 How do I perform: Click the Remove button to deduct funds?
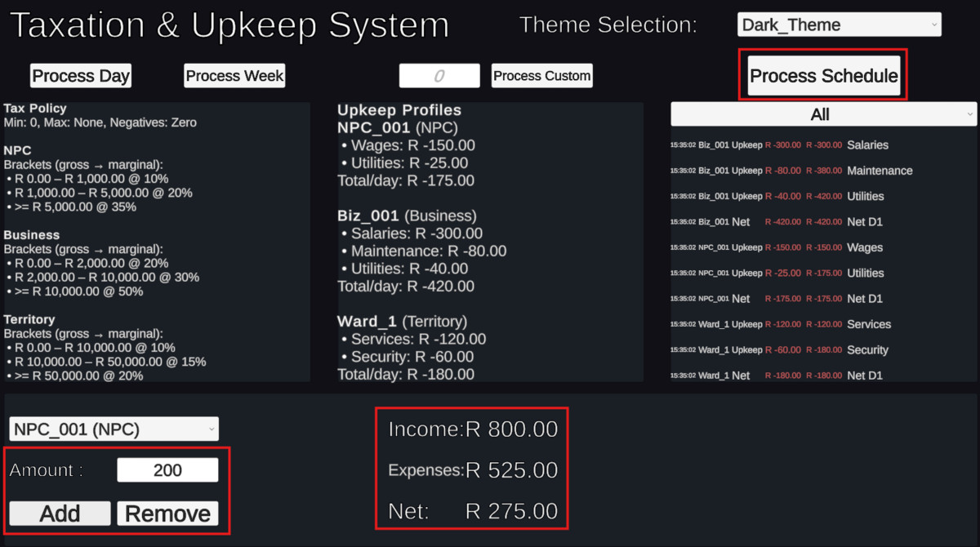pos(168,513)
